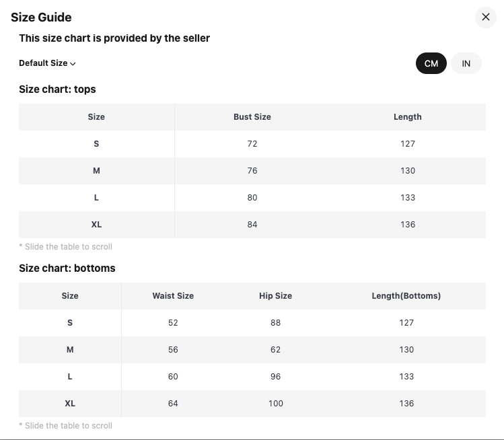Click the 'Size chart: tops' heading
This screenshot has width=504, height=440.
point(57,89)
